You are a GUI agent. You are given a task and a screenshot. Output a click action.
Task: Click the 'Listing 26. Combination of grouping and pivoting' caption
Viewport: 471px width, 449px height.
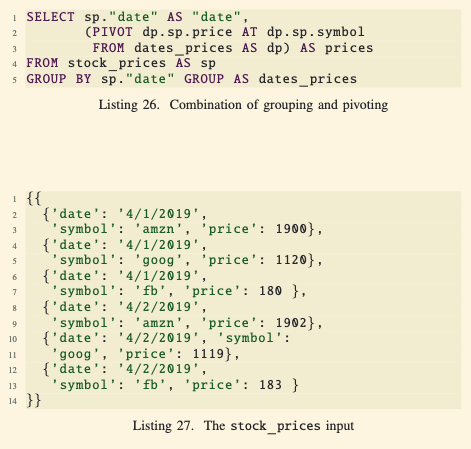pos(243,105)
